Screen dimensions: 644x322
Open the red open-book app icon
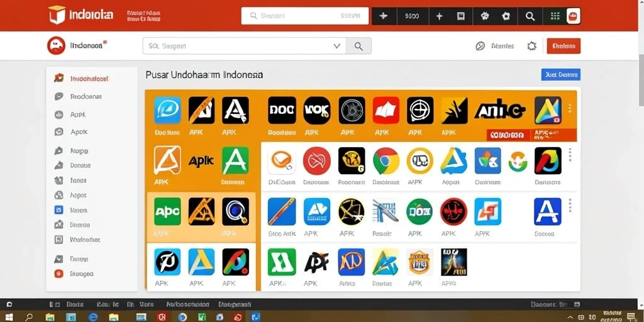(x=386, y=110)
